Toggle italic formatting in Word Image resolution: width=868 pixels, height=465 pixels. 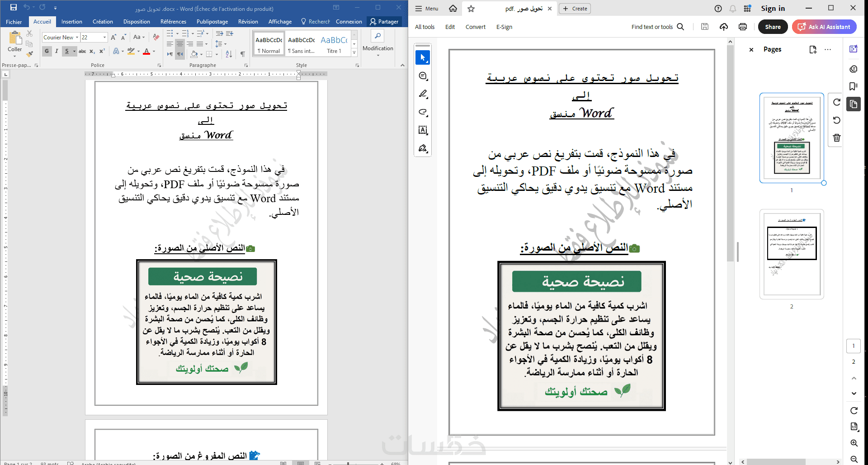pos(57,51)
